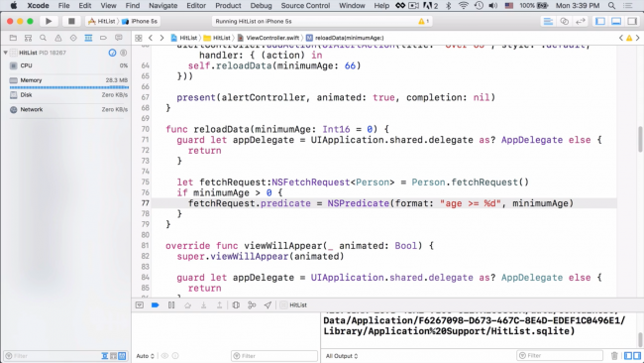Switch to Standard editor

pyautogui.click(x=548, y=21)
